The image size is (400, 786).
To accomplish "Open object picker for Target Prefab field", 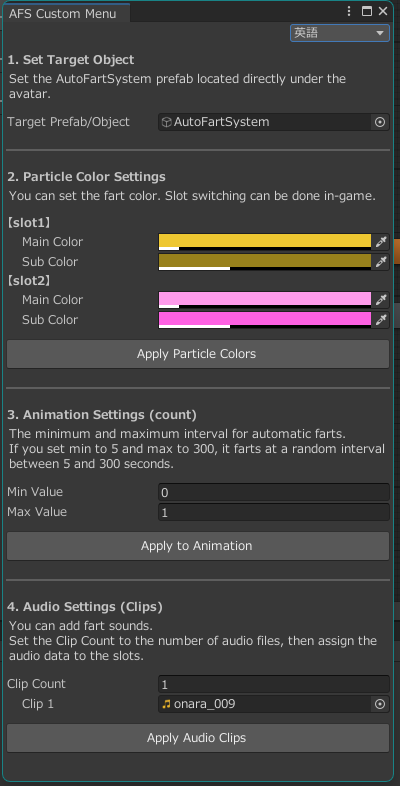I will click(380, 122).
